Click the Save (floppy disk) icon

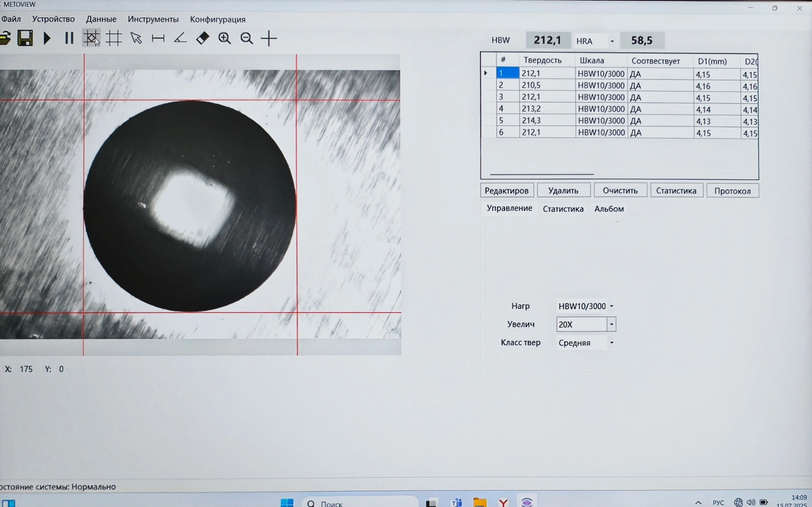25,38
